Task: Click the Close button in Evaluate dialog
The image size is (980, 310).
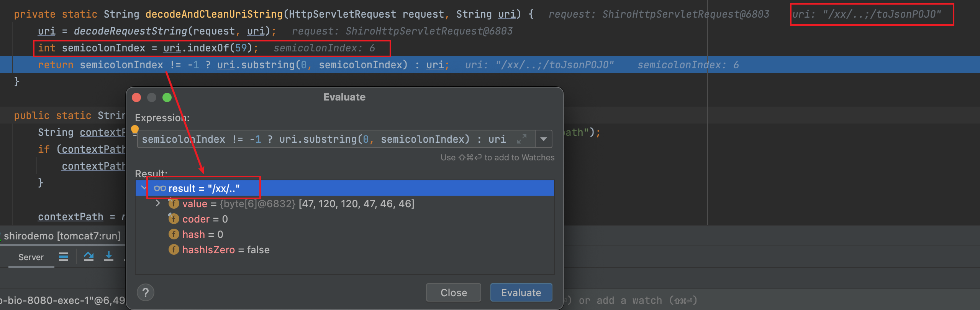Action: coord(454,292)
